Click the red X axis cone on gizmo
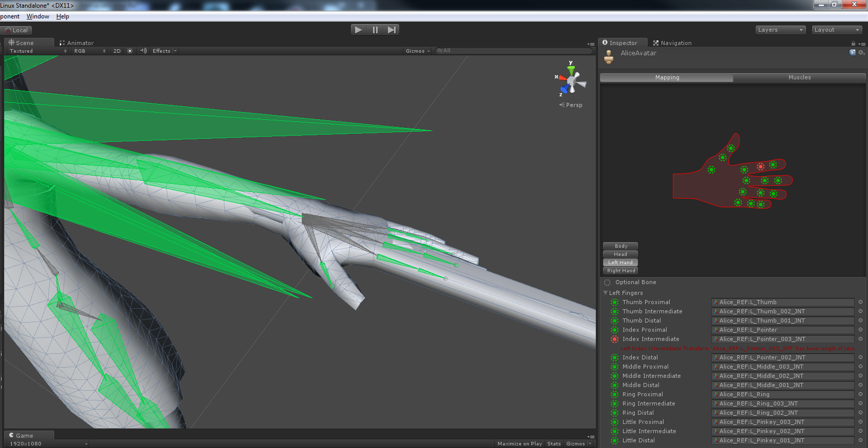 (x=563, y=78)
